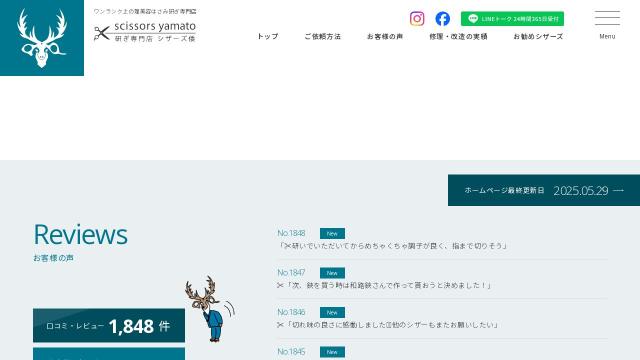Click the green LINE talk button
The height and width of the screenshot is (360, 640).
pos(512,19)
